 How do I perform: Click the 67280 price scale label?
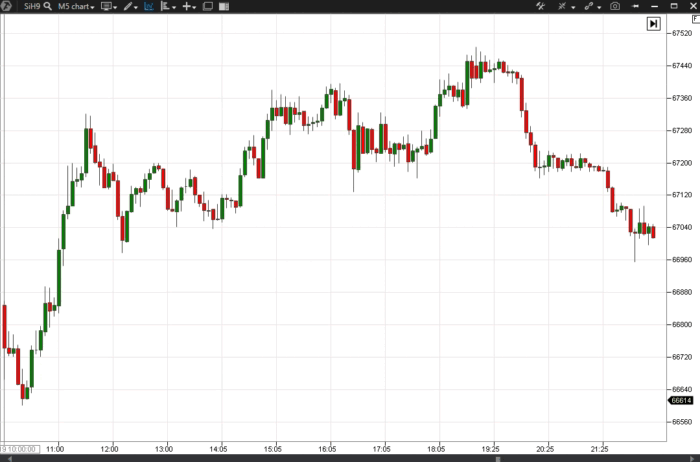pyautogui.click(x=682, y=131)
